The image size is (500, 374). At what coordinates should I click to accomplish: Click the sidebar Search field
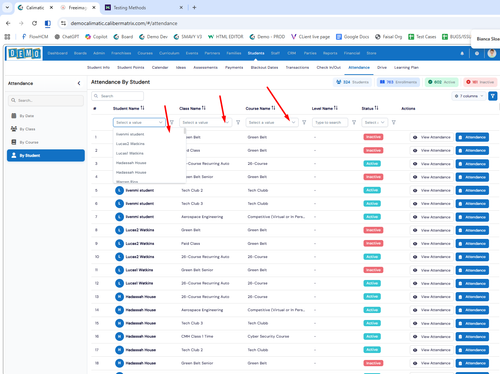coord(46,100)
